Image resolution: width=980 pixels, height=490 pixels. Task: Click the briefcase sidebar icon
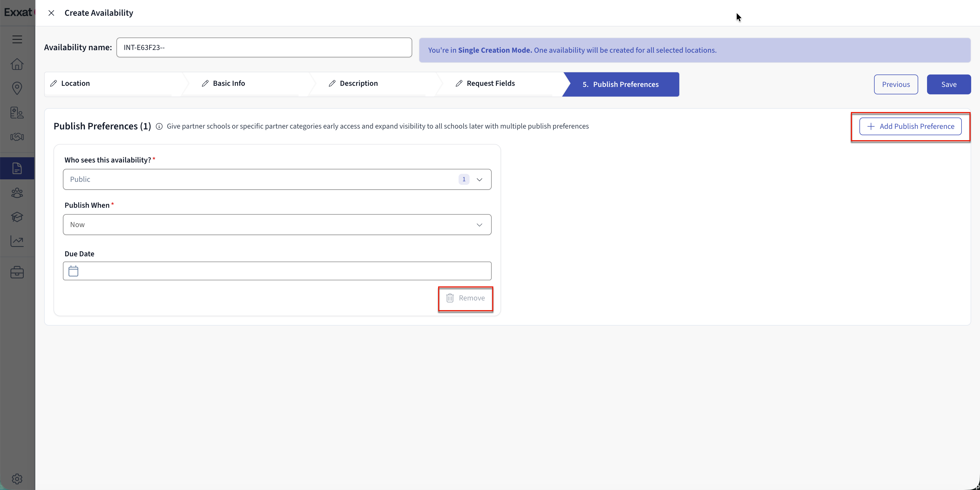click(x=17, y=272)
